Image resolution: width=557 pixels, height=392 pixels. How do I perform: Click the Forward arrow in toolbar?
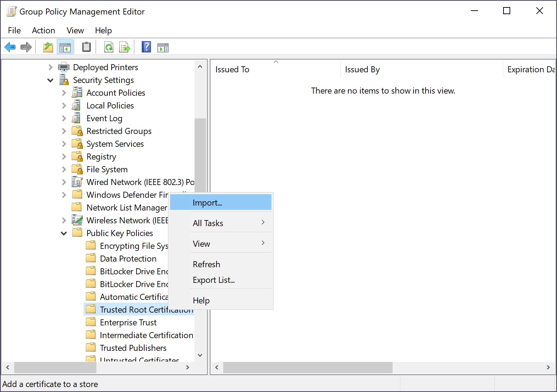point(26,47)
